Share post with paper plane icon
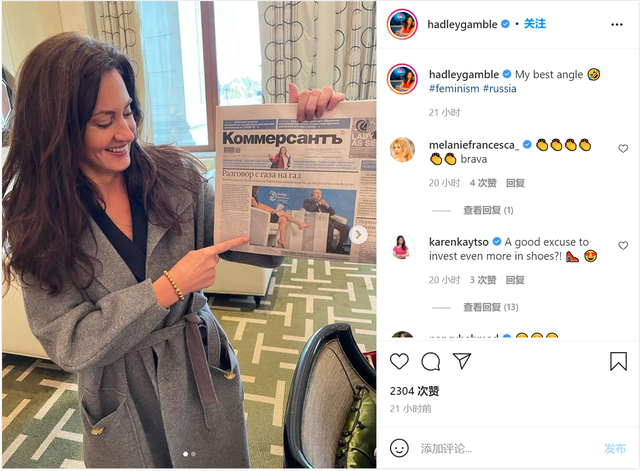The height and width of the screenshot is (471, 640). point(462,361)
